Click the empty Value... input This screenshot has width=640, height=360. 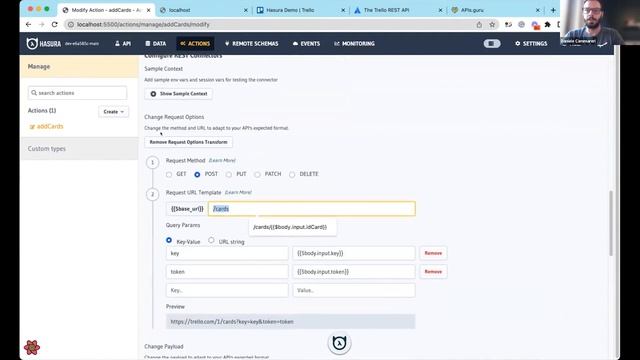point(354,290)
